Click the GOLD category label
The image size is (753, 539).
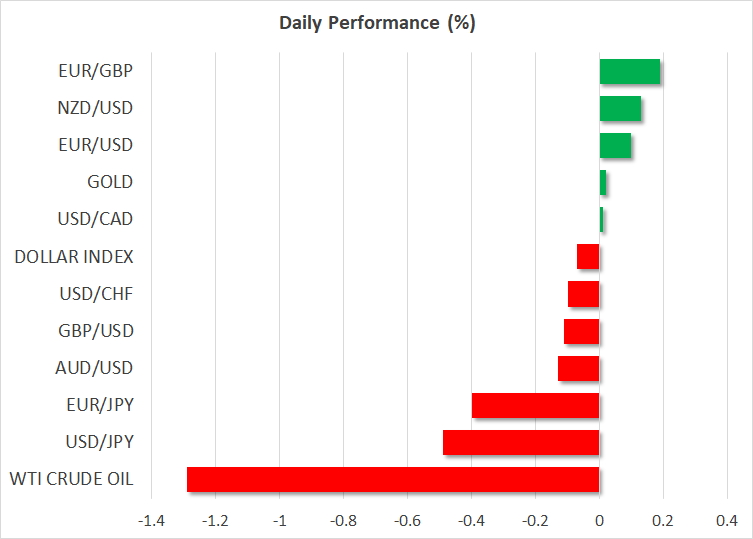point(110,182)
